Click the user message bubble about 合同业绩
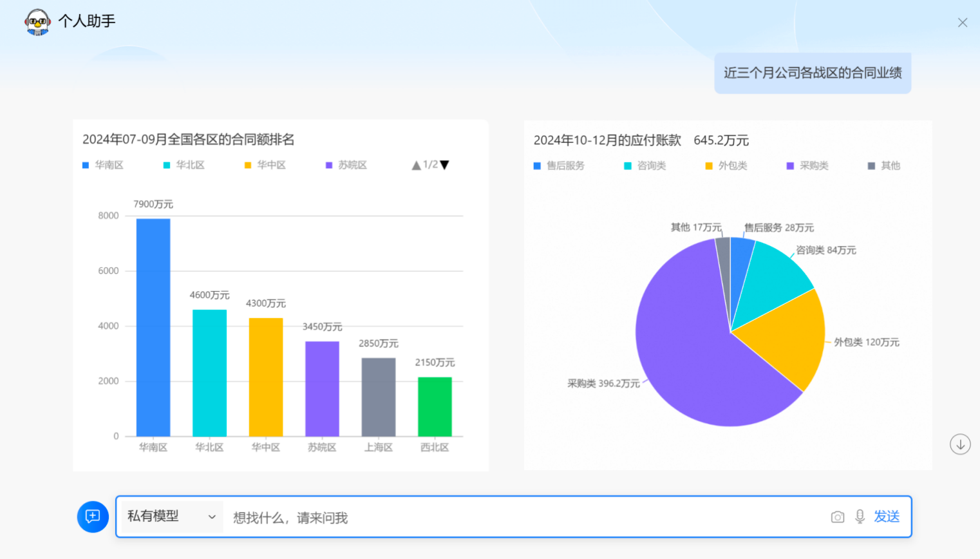Screen dimensions: 980x559 (x=812, y=73)
